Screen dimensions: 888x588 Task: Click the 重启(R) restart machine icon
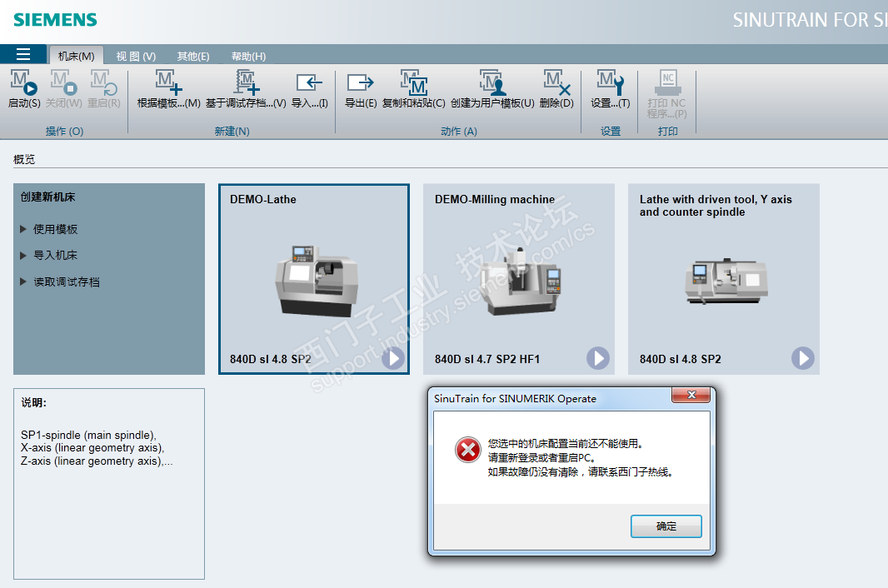click(103, 82)
